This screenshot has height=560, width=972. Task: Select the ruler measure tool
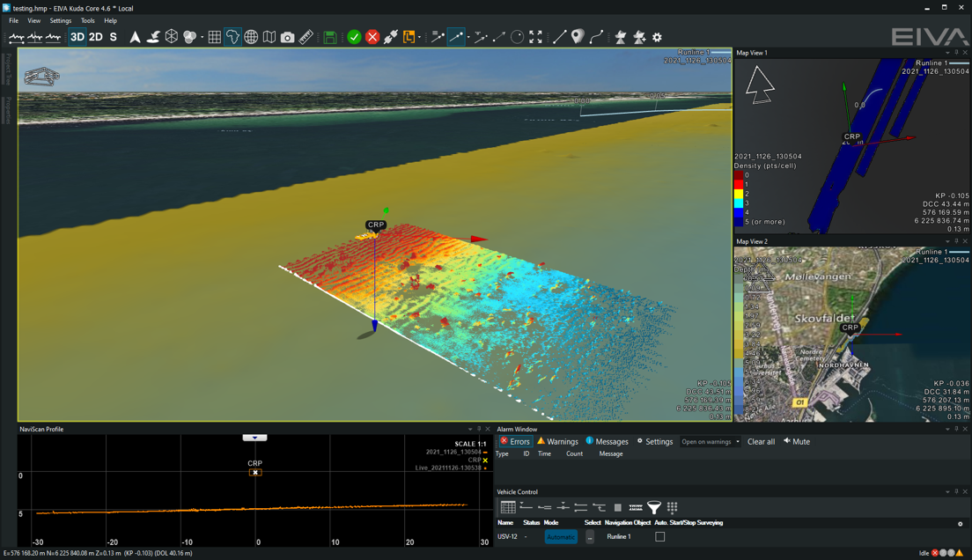(306, 37)
